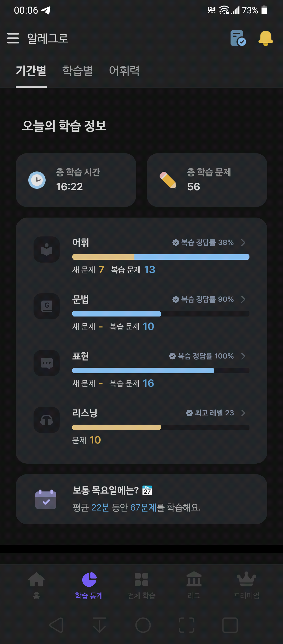Tap the 어휘 progress bar
Image resolution: width=283 pixels, height=644 pixels.
(161, 257)
